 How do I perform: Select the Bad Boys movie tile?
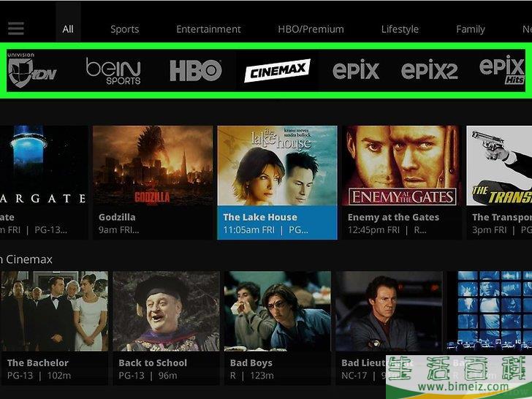(x=278, y=327)
